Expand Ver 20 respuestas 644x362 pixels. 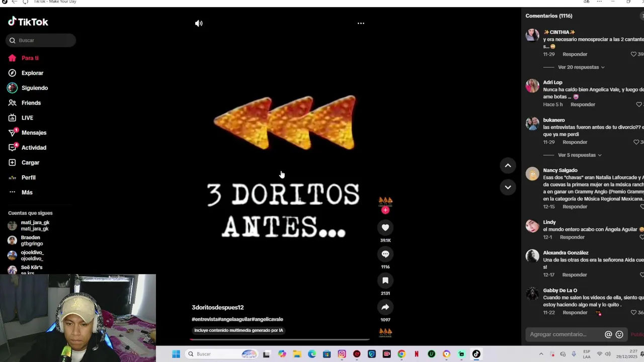click(581, 67)
